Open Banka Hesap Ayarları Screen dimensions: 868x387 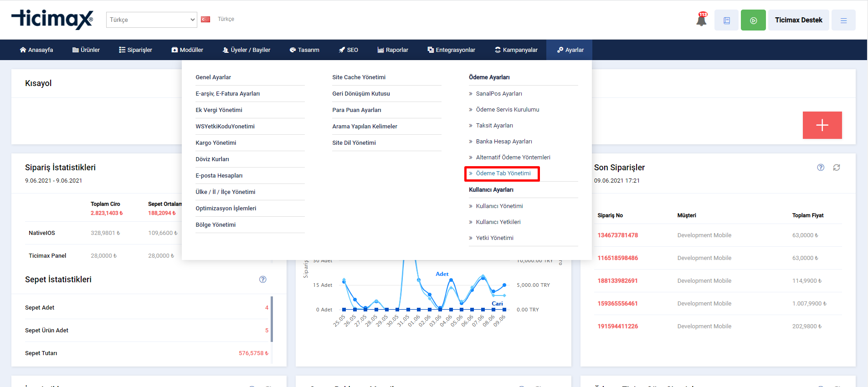coord(504,142)
